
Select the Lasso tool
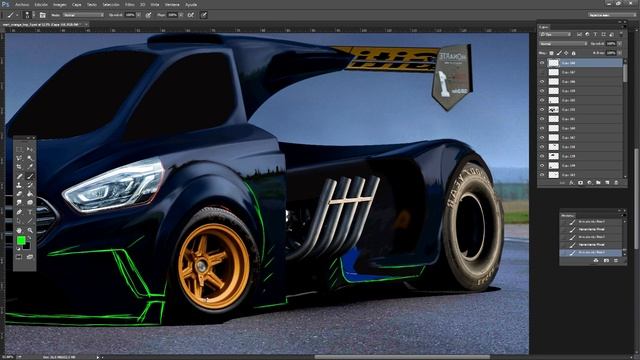point(19,158)
